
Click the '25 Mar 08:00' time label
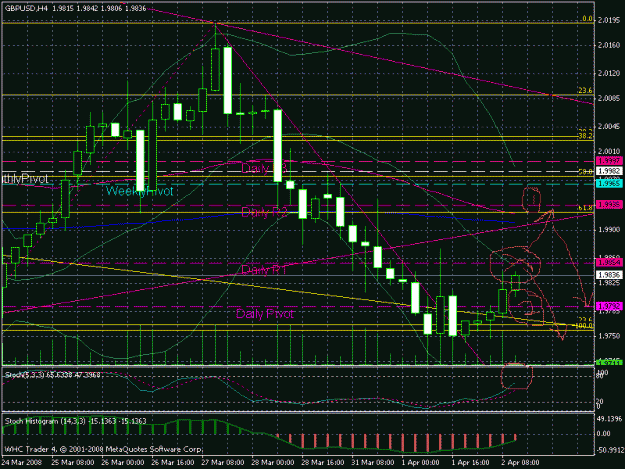(73, 463)
